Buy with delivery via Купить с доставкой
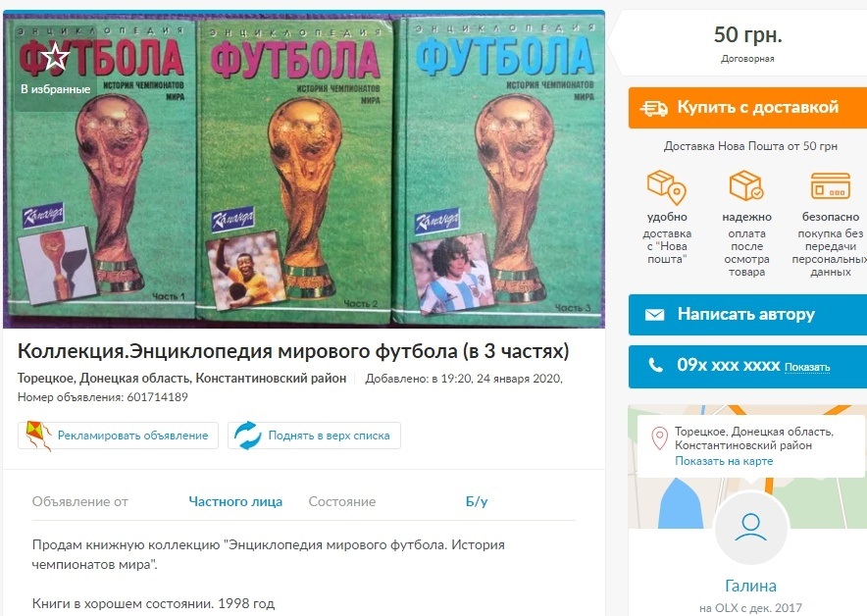 click(x=747, y=108)
